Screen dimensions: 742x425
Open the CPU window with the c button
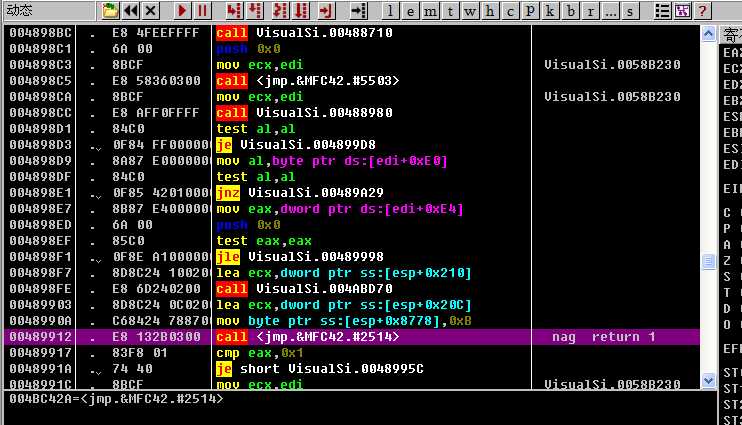pos(510,10)
